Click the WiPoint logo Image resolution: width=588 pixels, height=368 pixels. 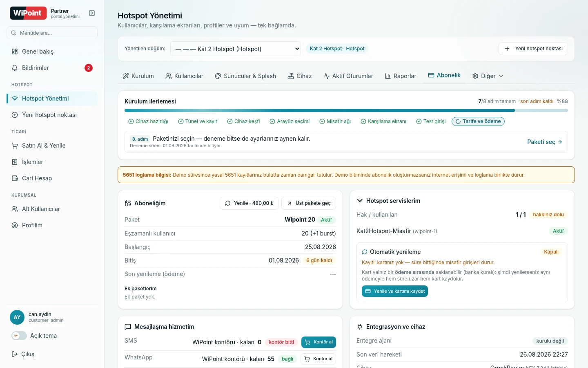click(x=28, y=13)
